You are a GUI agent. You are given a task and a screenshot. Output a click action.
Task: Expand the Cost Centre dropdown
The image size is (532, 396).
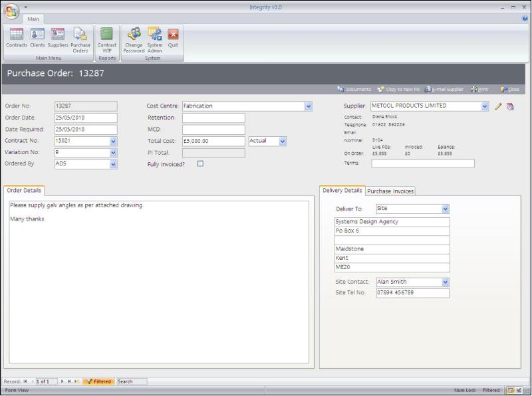[309, 106]
